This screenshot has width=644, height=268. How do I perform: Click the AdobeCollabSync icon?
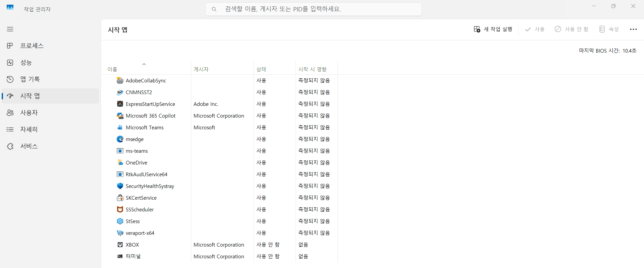120,80
